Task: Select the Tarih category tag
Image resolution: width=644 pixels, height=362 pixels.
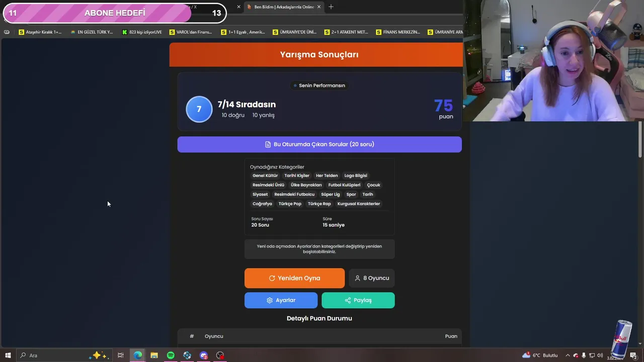Action: pos(368,194)
